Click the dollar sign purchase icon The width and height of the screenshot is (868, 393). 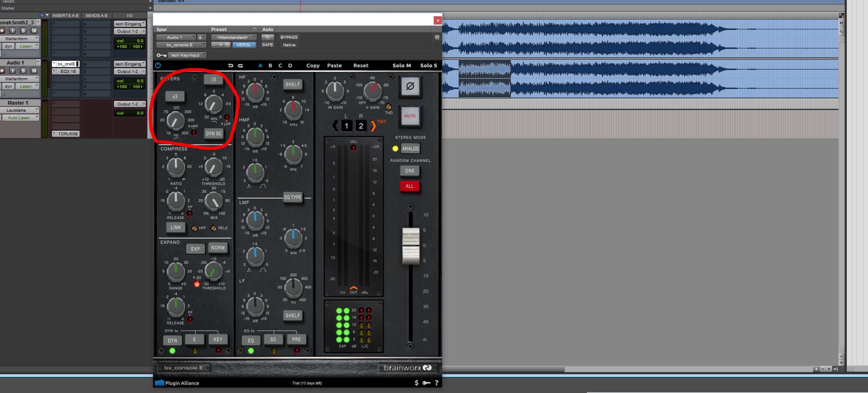[416, 383]
